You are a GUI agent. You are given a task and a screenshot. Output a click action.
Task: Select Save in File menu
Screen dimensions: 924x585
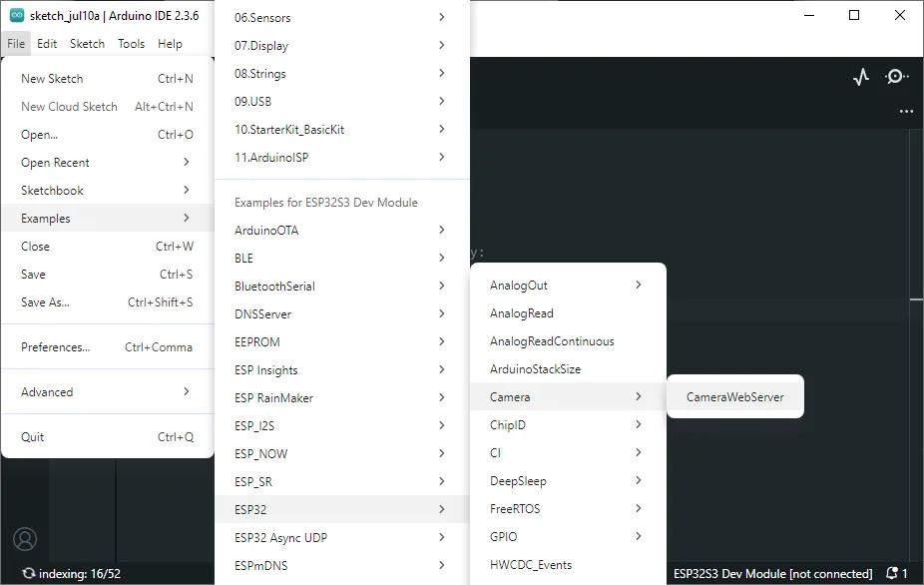coord(107,275)
